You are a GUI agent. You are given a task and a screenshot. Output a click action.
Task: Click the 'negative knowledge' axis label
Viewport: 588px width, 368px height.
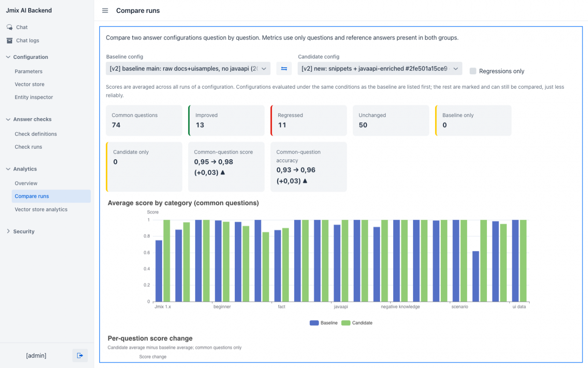(x=400, y=307)
